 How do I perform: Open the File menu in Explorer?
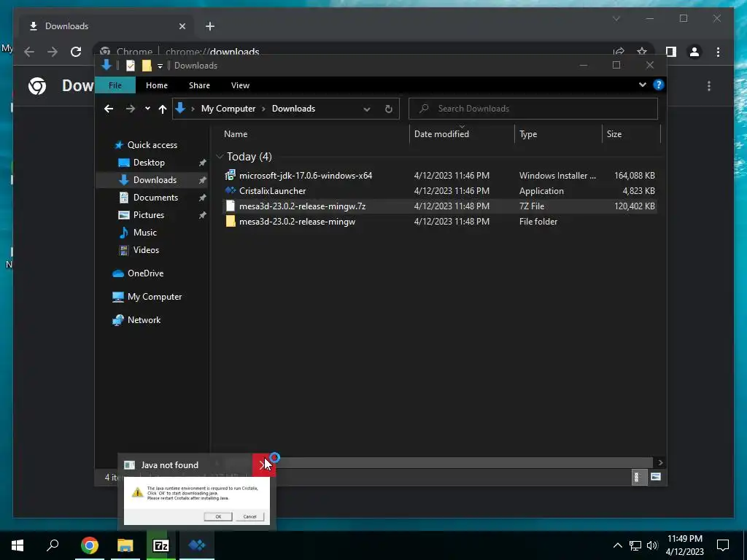coord(115,85)
